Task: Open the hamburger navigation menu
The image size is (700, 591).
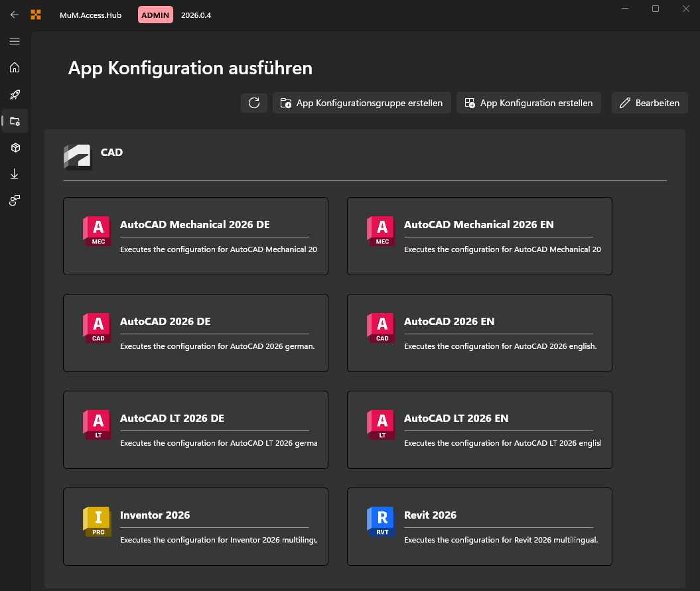Action: (14, 41)
